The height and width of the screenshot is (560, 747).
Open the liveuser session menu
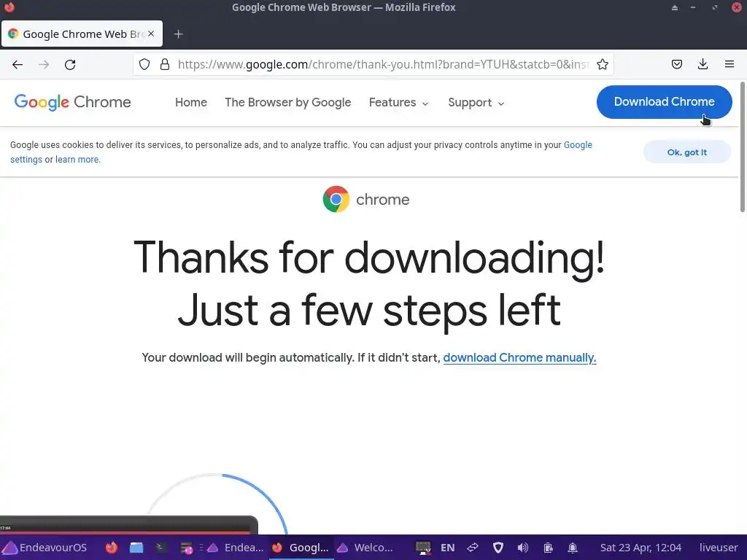[x=719, y=548]
